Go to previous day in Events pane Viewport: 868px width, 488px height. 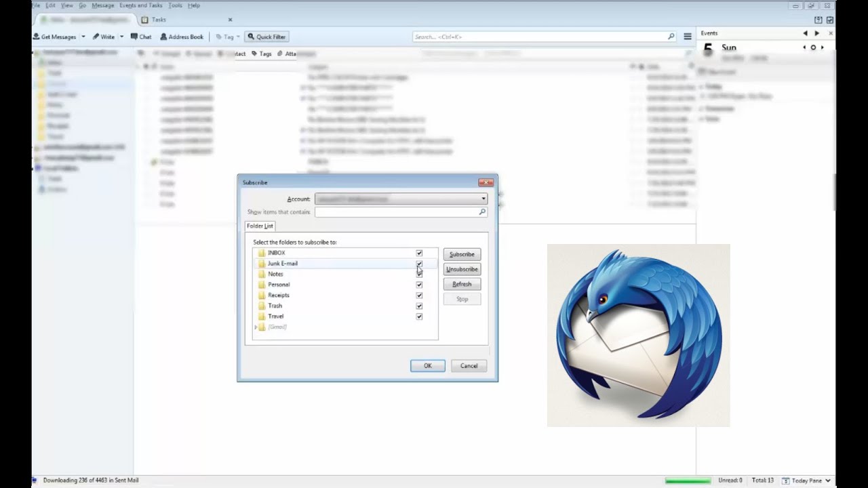tap(806, 33)
